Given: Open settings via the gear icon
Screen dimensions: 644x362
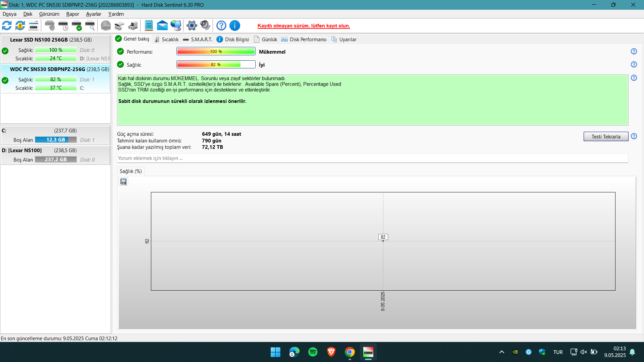Looking at the screenshot, I should coord(192,25).
